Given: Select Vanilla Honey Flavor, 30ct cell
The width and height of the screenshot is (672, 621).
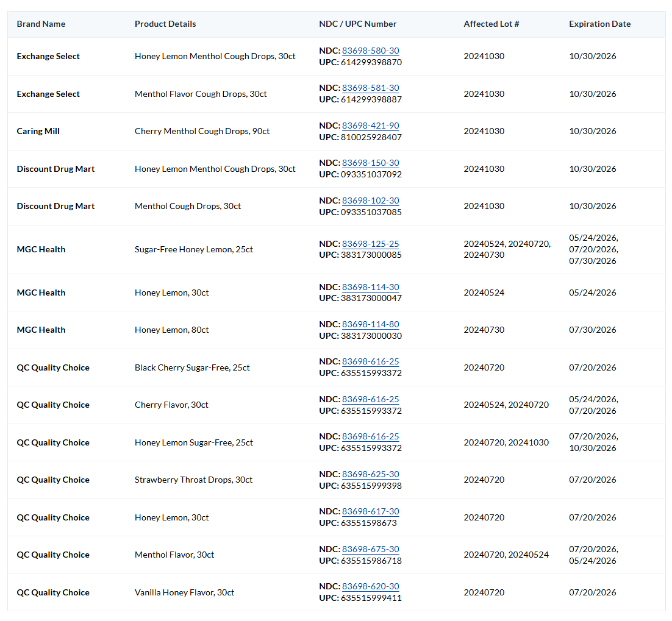Looking at the screenshot, I should coord(184,592).
